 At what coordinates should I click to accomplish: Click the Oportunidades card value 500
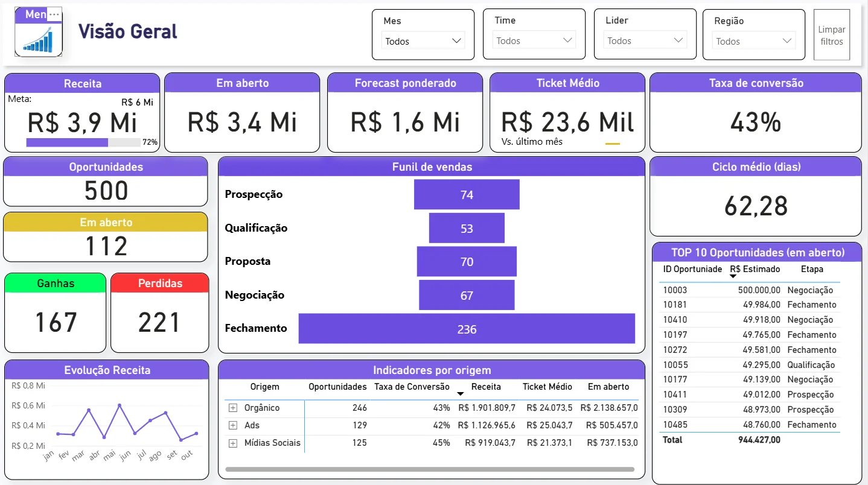(106, 191)
